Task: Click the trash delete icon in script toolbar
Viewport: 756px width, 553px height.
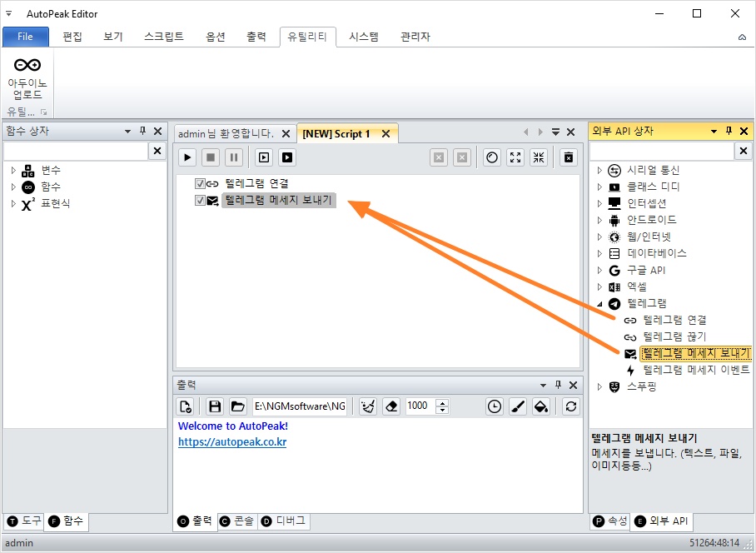Action: click(x=569, y=157)
